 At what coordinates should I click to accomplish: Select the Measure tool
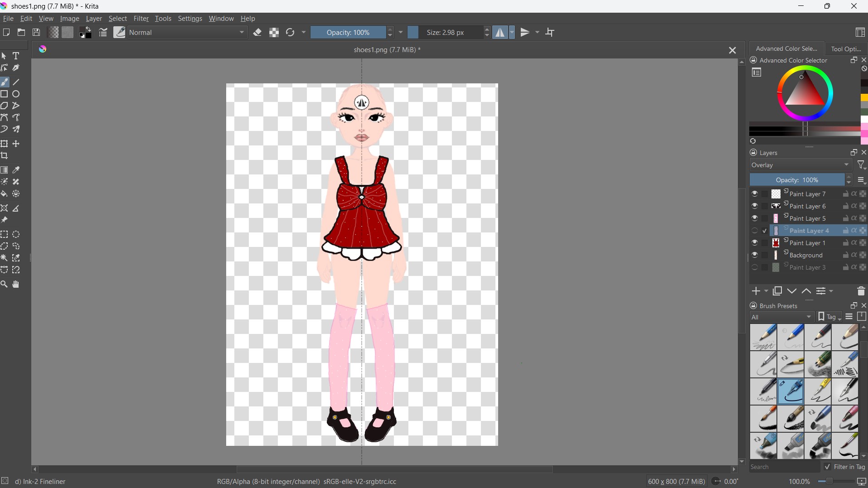click(x=16, y=208)
